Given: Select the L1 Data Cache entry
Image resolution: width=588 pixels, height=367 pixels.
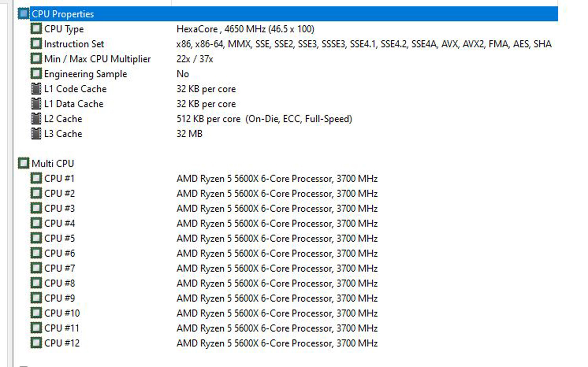Looking at the screenshot, I should click(x=74, y=104).
